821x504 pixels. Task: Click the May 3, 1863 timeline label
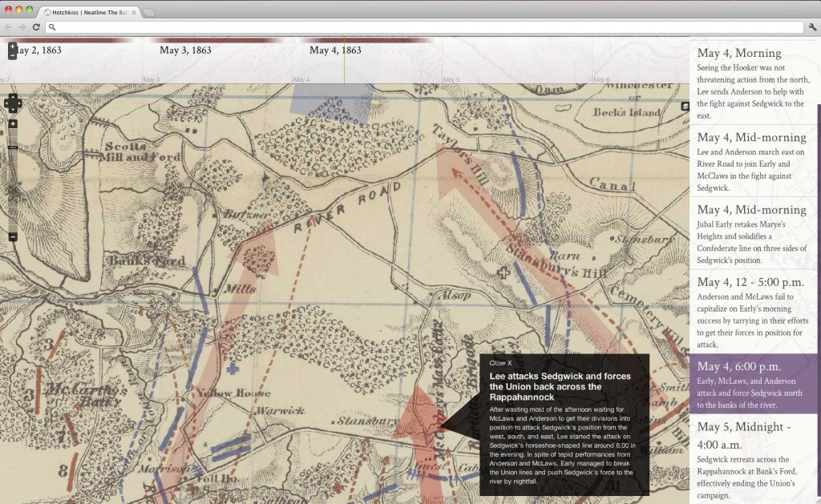[185, 50]
